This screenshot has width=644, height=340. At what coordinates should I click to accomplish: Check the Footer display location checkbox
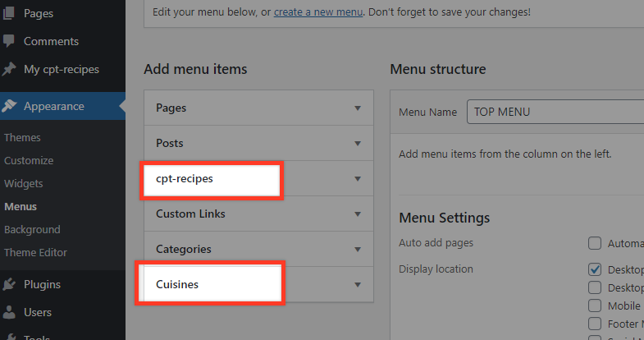[595, 324]
